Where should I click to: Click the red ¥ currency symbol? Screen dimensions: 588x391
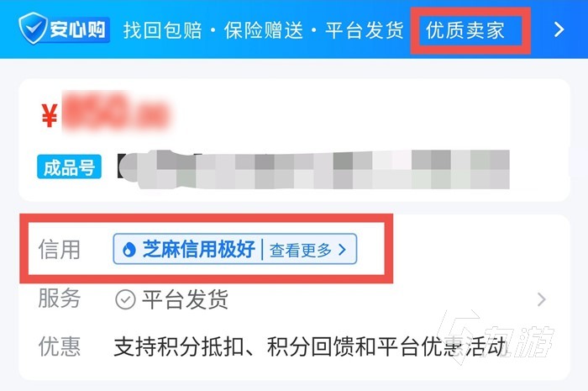pos(49,115)
